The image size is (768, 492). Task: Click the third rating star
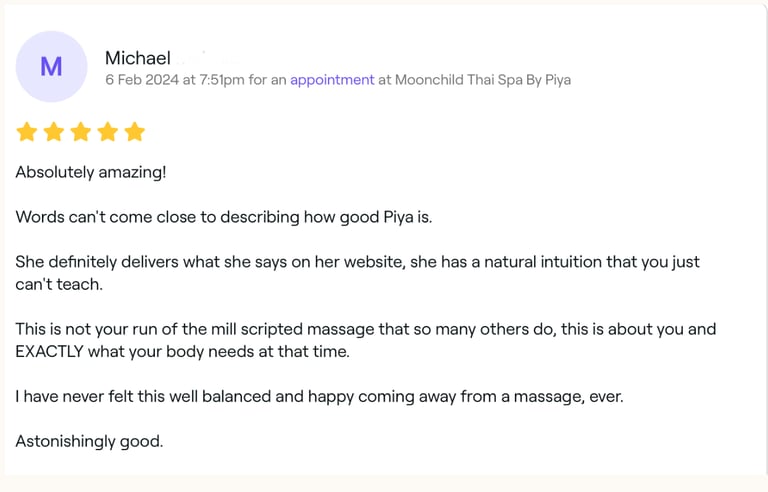tap(80, 132)
